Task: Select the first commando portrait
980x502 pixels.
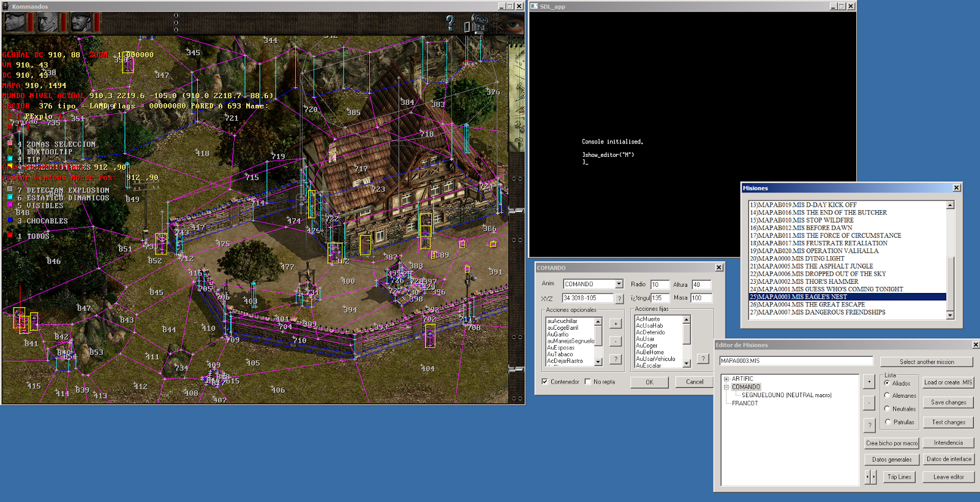Action: click(15, 23)
